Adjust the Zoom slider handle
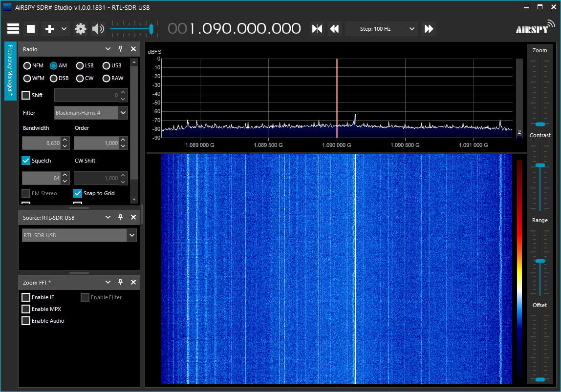 click(x=540, y=124)
